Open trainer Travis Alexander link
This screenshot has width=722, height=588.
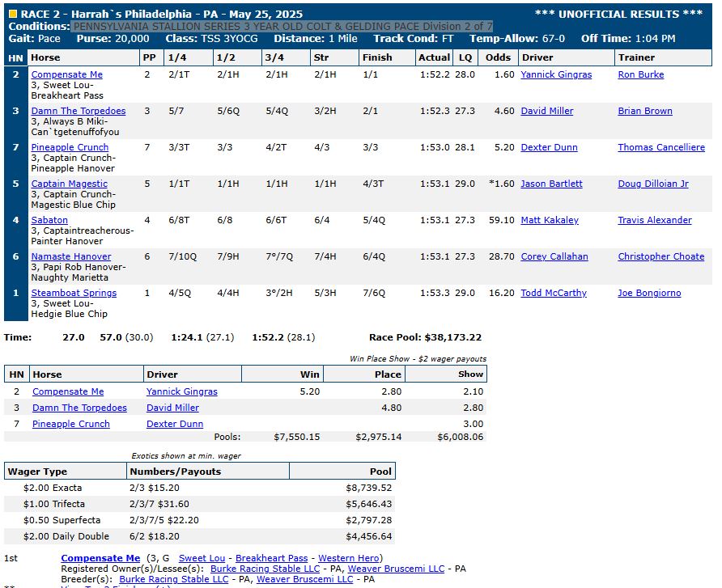654,220
